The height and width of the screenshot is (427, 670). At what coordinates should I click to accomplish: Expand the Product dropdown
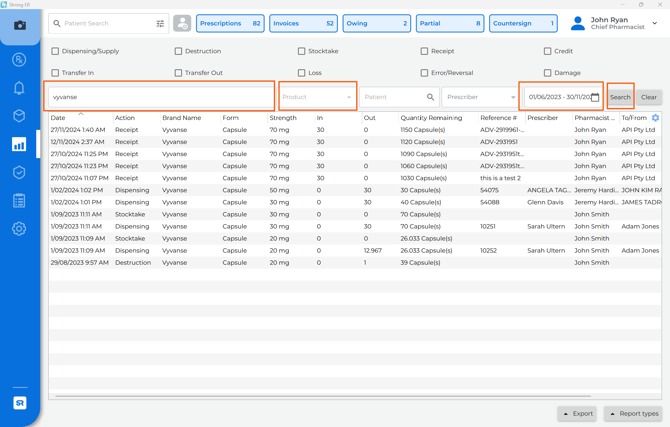click(x=317, y=97)
